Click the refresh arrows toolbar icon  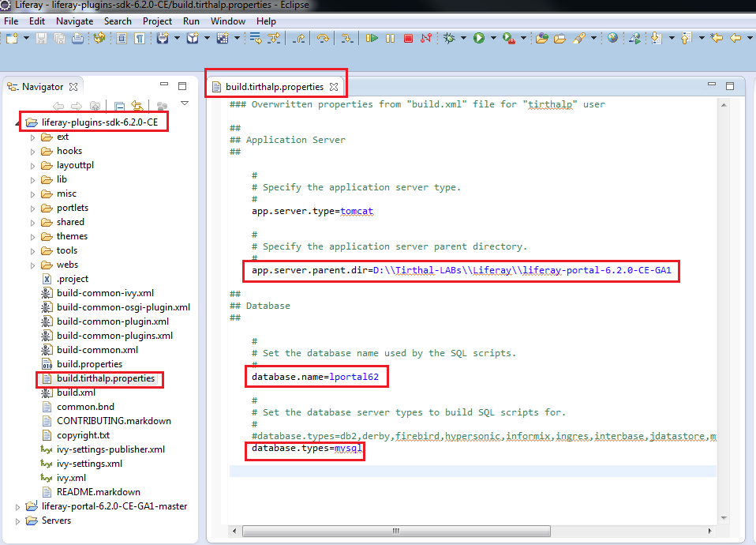pos(99,38)
